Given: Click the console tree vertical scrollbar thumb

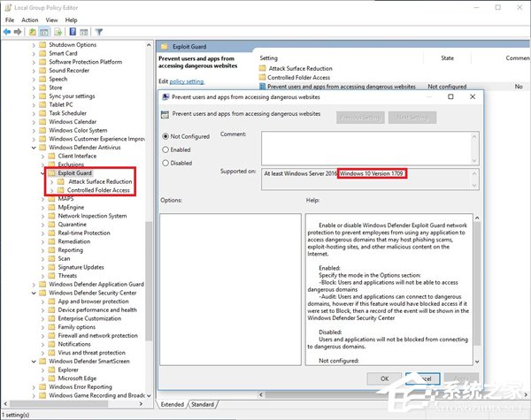Looking at the screenshot, I should (x=149, y=281).
